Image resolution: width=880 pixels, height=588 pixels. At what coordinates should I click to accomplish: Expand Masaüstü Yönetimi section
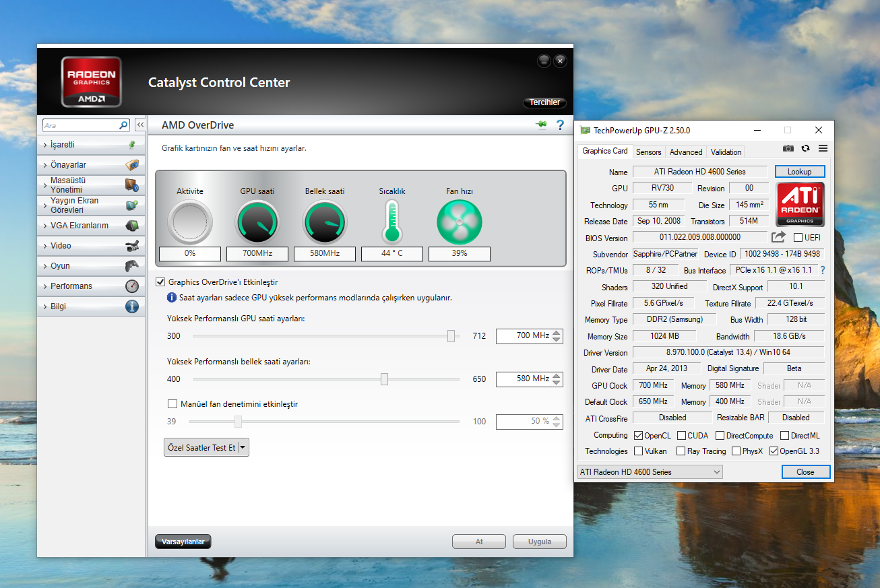point(91,185)
